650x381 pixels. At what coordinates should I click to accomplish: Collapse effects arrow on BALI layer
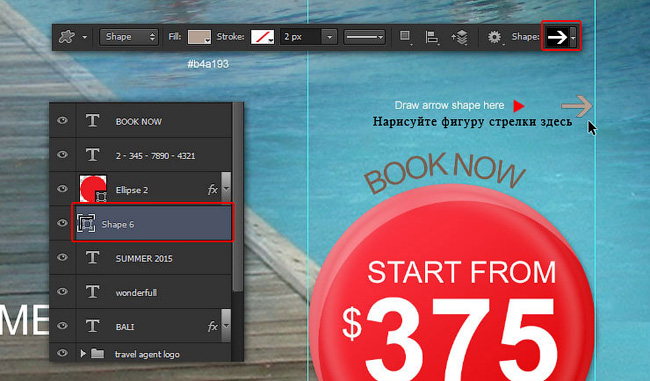[226, 325]
